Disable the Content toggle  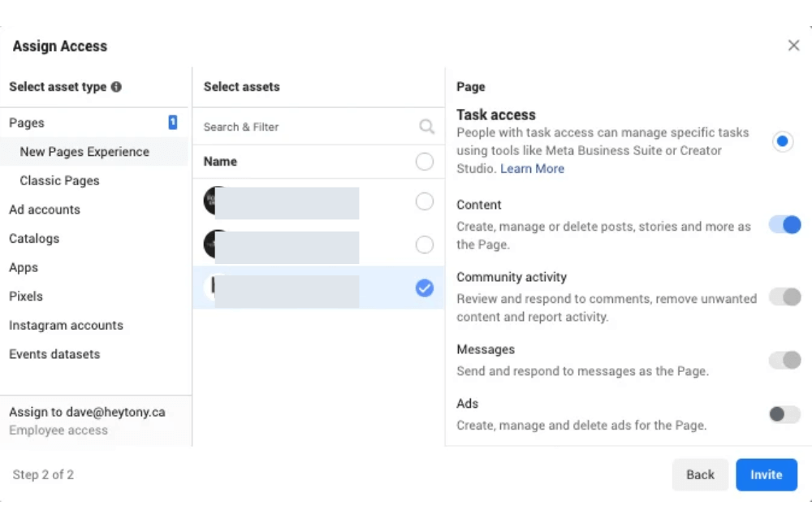pyautogui.click(x=784, y=225)
